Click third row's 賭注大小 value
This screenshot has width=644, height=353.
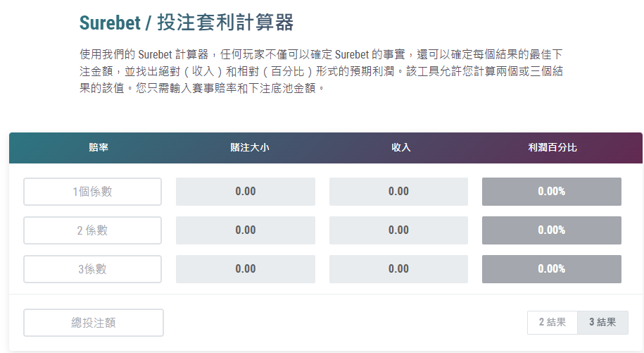coord(246,269)
